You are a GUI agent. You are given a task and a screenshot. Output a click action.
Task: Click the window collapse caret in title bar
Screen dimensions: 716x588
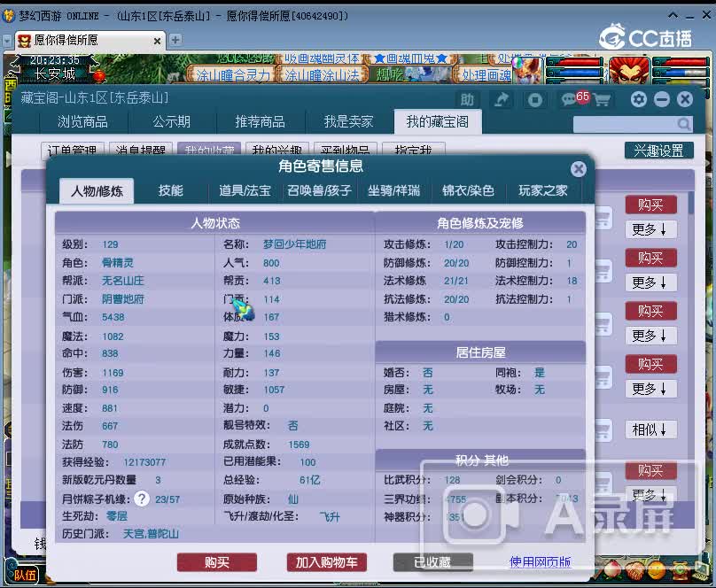point(673,16)
